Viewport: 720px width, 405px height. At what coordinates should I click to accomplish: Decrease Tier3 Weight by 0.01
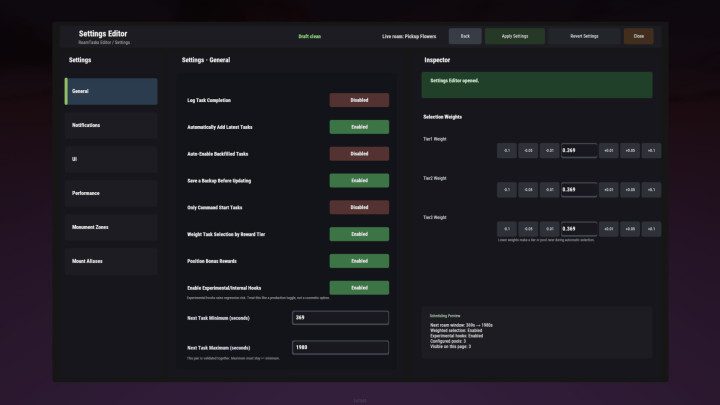point(550,229)
